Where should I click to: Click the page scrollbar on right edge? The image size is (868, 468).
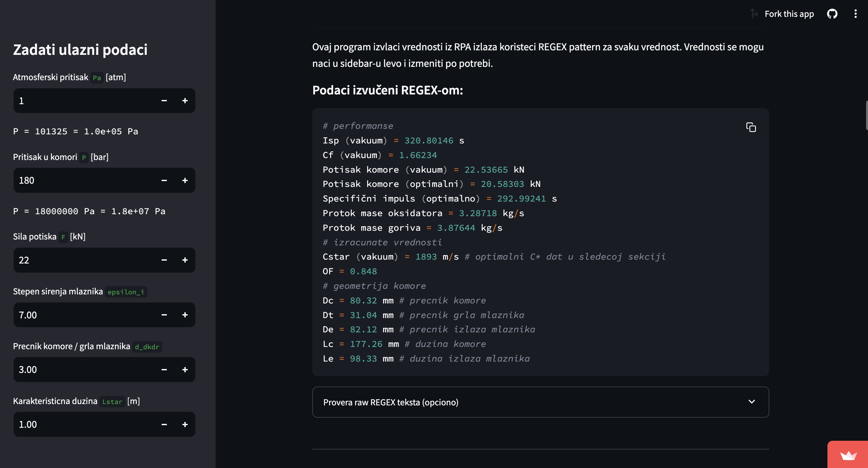tap(866, 115)
